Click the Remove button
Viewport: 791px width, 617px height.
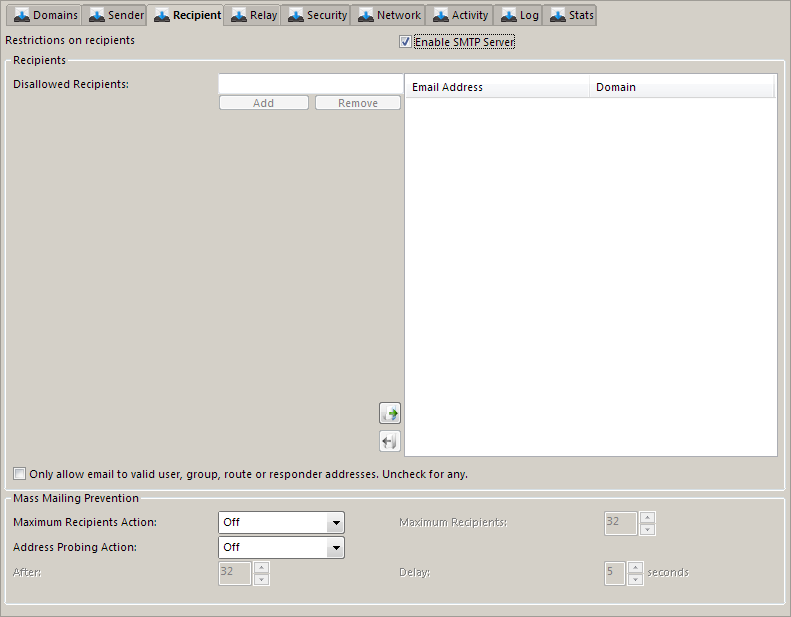(x=358, y=103)
